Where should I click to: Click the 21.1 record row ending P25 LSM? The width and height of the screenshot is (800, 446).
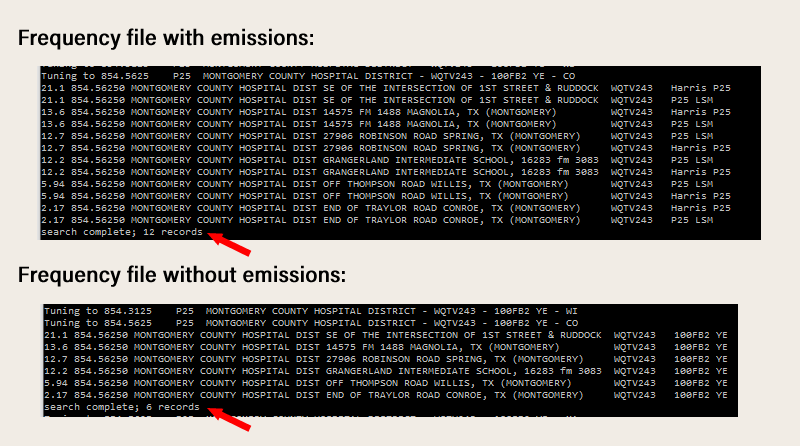pyautogui.click(x=377, y=100)
